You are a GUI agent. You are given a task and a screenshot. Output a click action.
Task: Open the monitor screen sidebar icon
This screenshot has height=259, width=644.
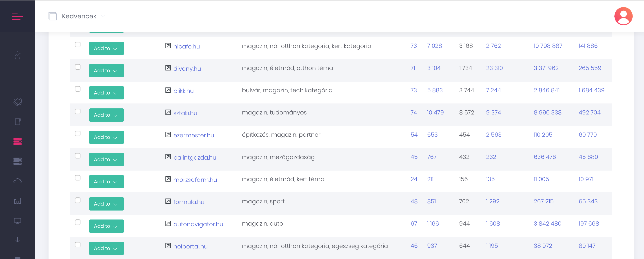17,221
